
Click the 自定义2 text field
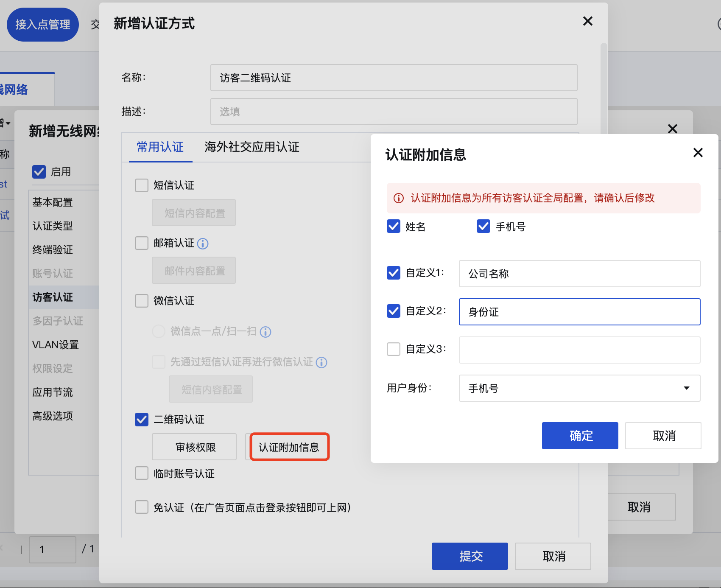579,312
